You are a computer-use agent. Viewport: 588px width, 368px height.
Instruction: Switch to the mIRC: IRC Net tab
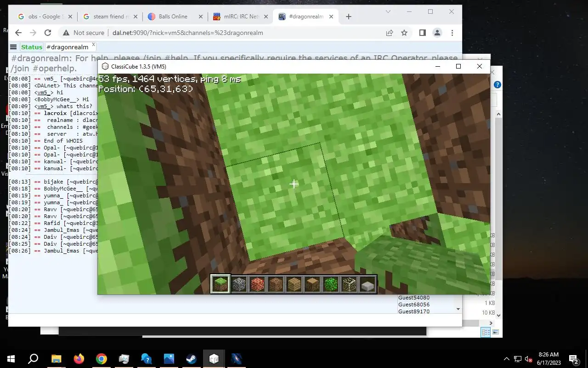tap(241, 17)
